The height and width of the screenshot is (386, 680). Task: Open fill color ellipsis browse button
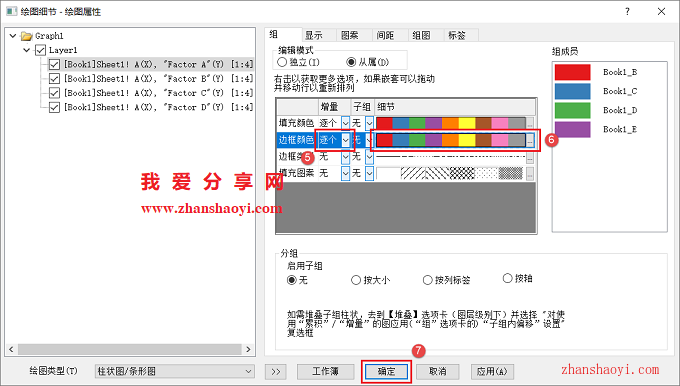(x=530, y=124)
